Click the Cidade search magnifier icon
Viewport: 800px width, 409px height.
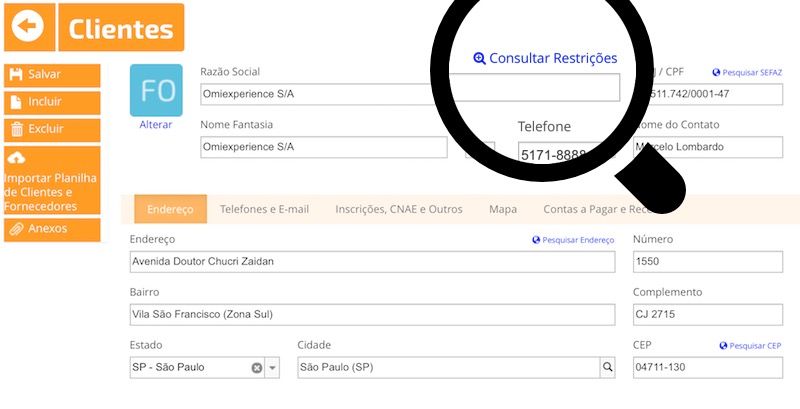click(x=607, y=367)
